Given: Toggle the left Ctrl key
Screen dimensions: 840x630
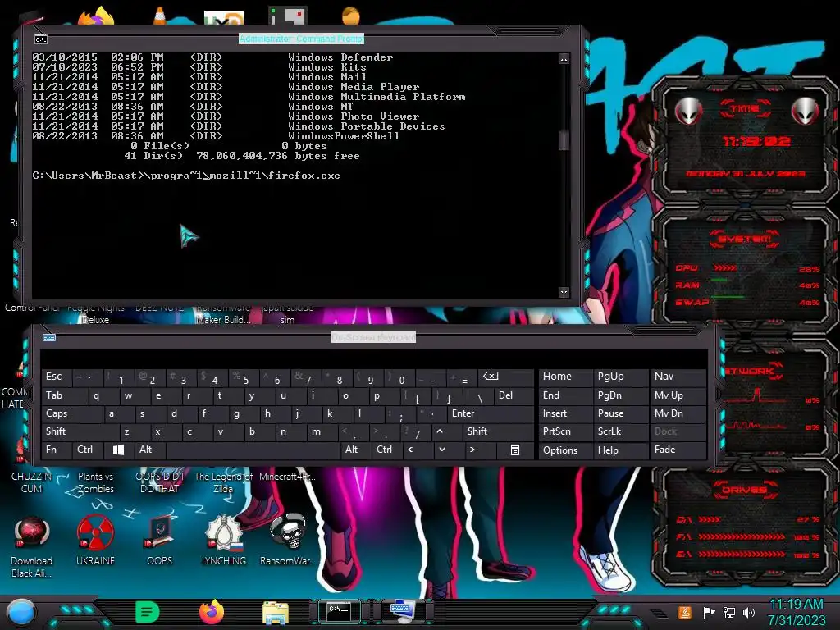Looking at the screenshot, I should [x=87, y=450].
